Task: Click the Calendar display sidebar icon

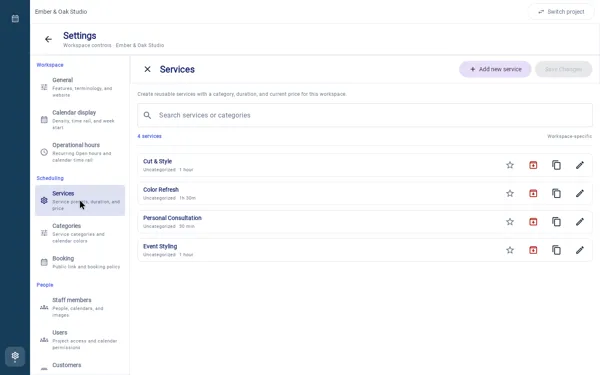Action: coord(44,120)
